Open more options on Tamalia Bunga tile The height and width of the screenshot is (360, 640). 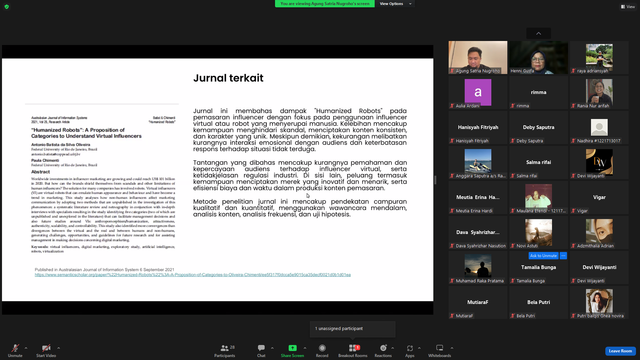pos(563,256)
